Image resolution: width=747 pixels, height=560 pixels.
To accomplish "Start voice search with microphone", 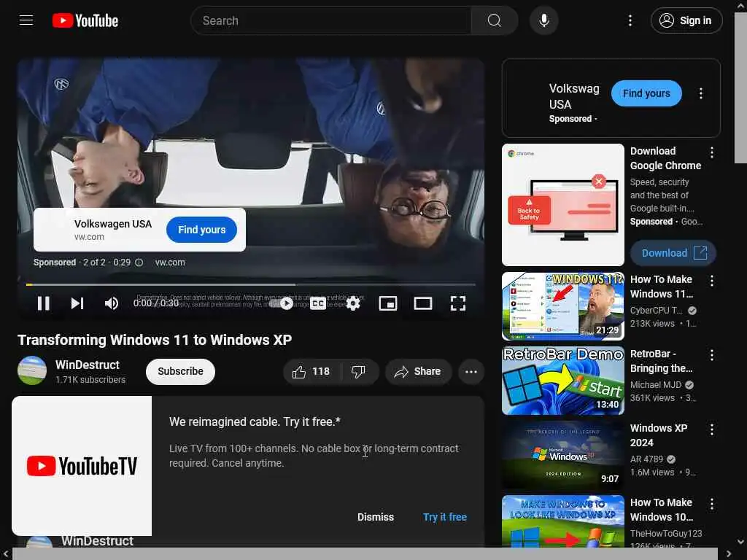I will (543, 20).
